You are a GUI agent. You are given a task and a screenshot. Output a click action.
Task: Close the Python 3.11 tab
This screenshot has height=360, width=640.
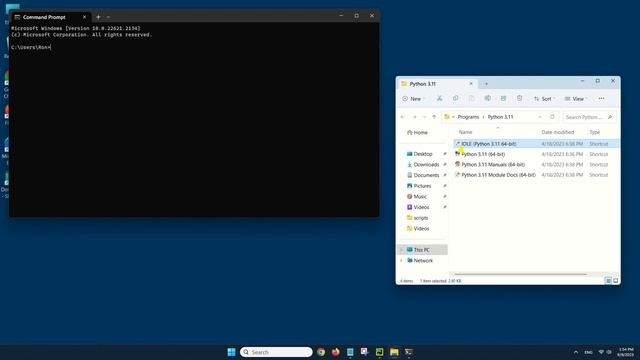471,84
